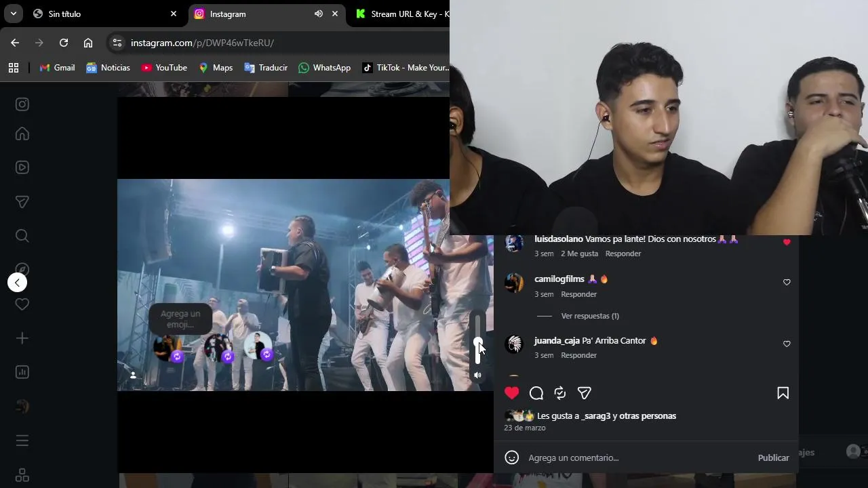Adjust the video volume slider handle
Viewport: 868px width, 488px height.
click(x=477, y=342)
